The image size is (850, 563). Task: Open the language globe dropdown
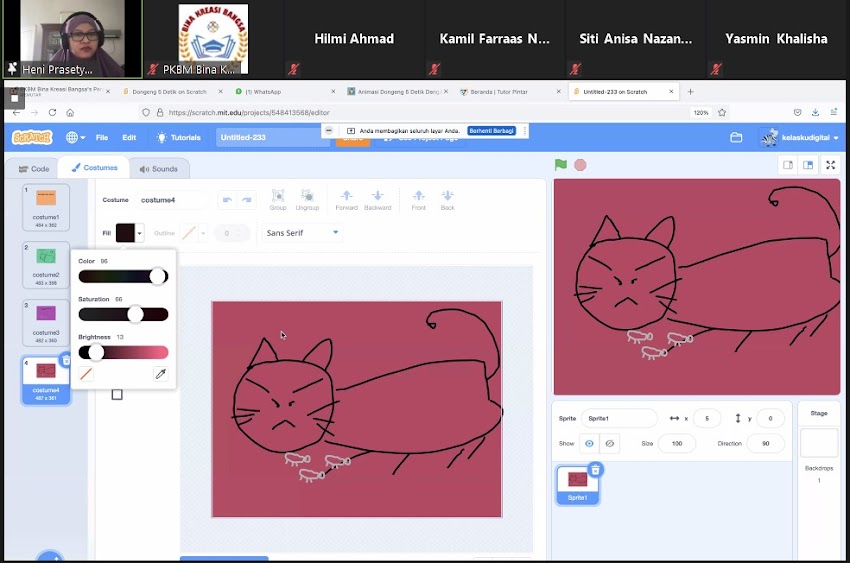[x=75, y=138]
